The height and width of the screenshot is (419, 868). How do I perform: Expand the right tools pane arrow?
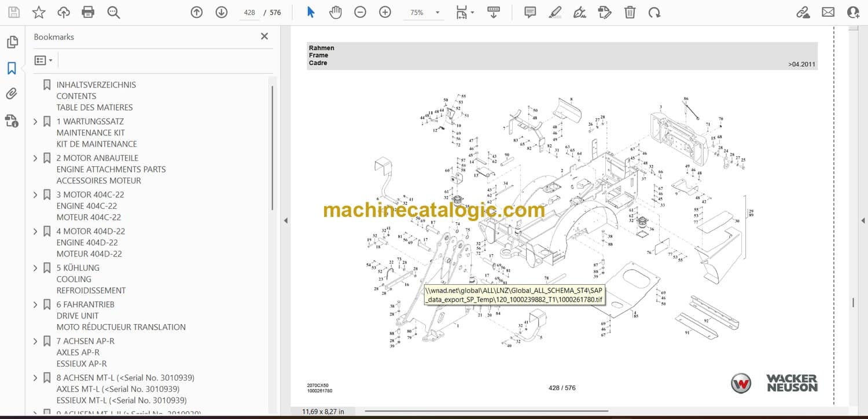pos(863,220)
